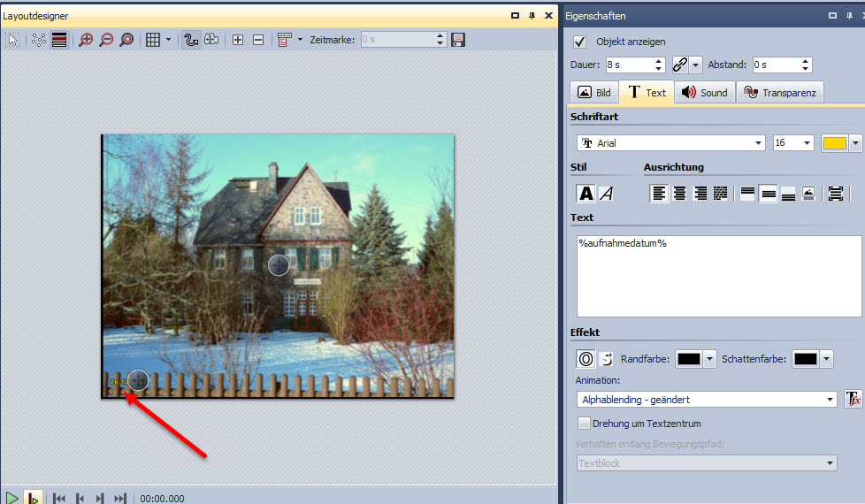Click the save icon next to Zeitmarke
The height and width of the screenshot is (504, 865).
coord(458,40)
